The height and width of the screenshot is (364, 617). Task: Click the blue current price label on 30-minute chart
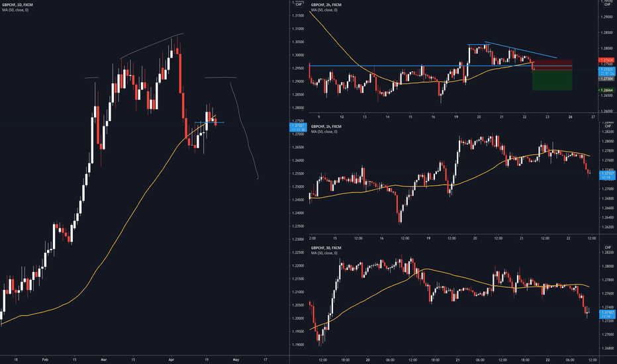(607, 314)
